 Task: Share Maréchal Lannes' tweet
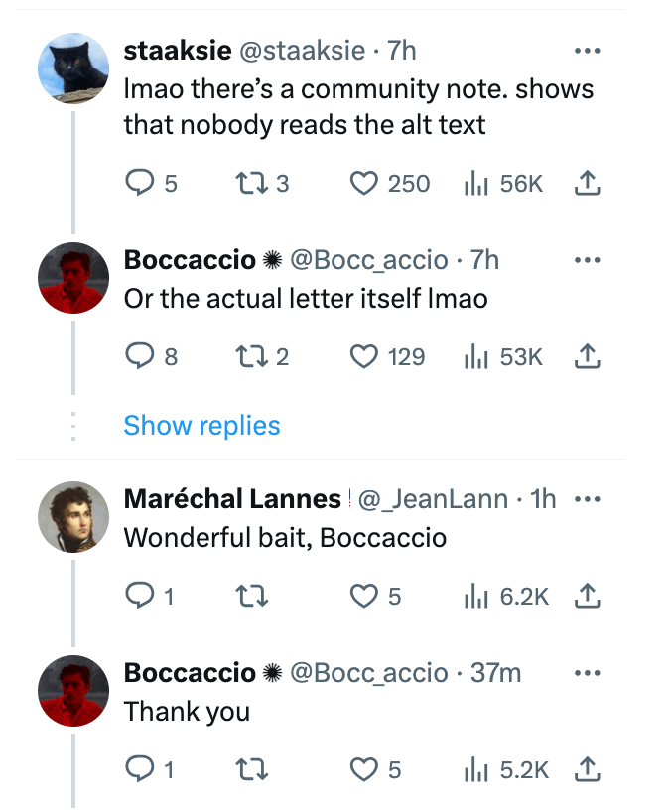[x=587, y=596]
